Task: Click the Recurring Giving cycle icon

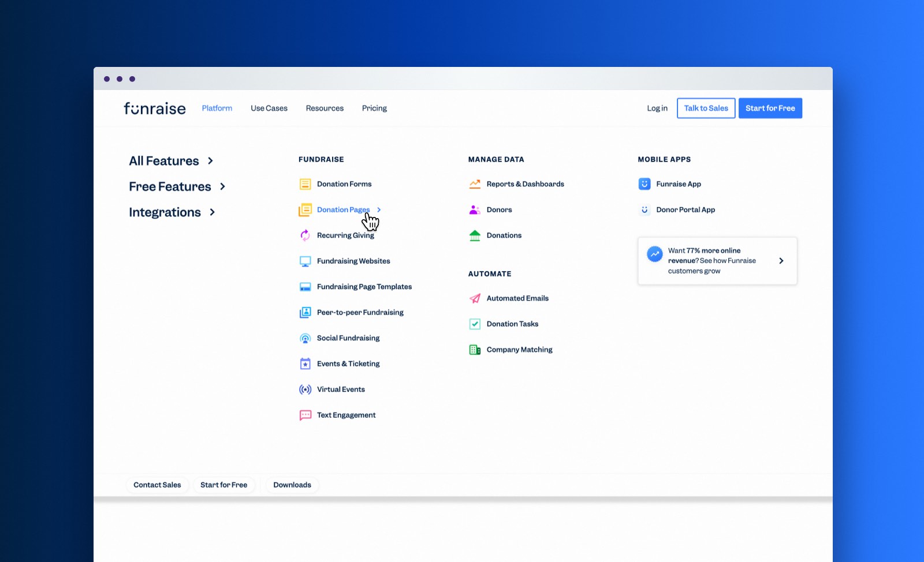Action: [305, 235]
